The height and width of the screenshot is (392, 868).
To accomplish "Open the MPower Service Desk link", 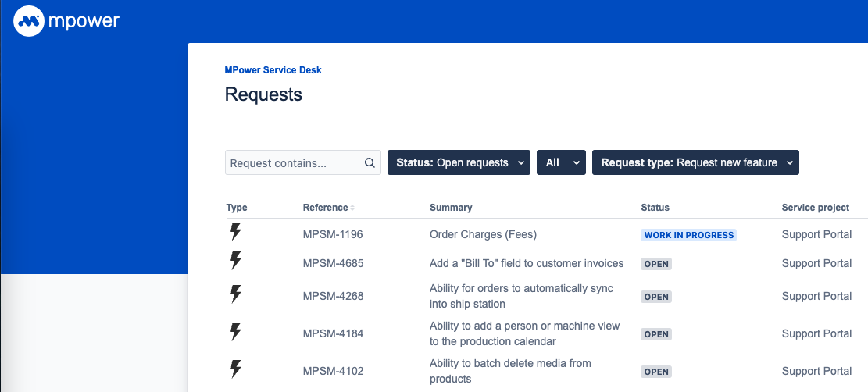I will pyautogui.click(x=273, y=70).
